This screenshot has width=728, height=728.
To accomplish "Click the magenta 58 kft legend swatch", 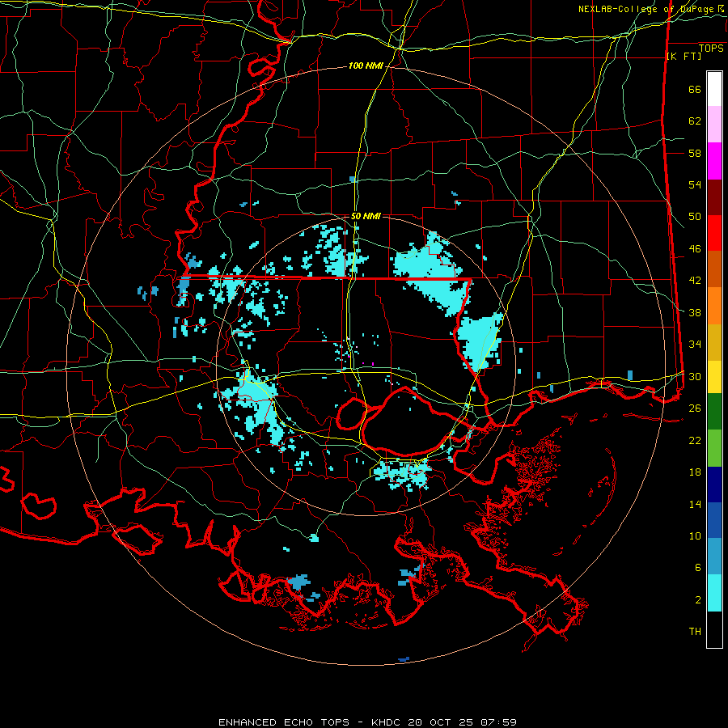I will point(714,161).
